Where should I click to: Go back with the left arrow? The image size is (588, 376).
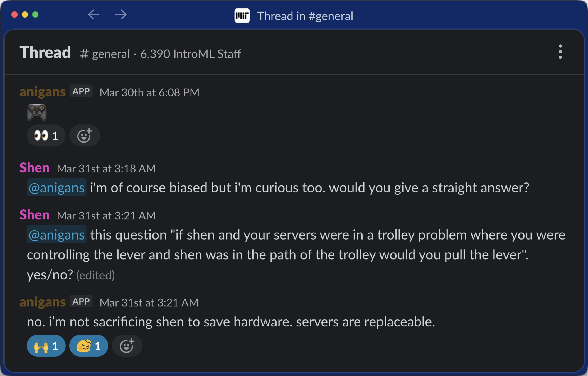pyautogui.click(x=94, y=14)
